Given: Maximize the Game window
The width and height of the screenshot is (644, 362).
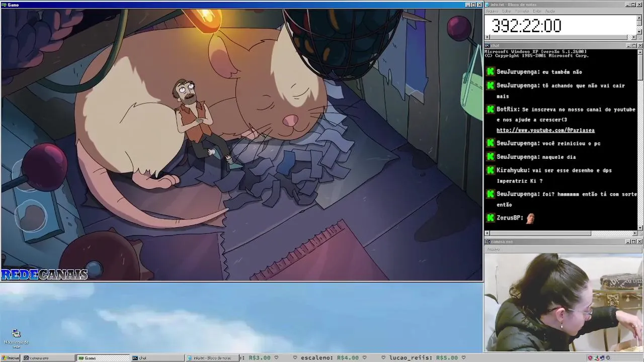Looking at the screenshot, I should (x=473, y=5).
